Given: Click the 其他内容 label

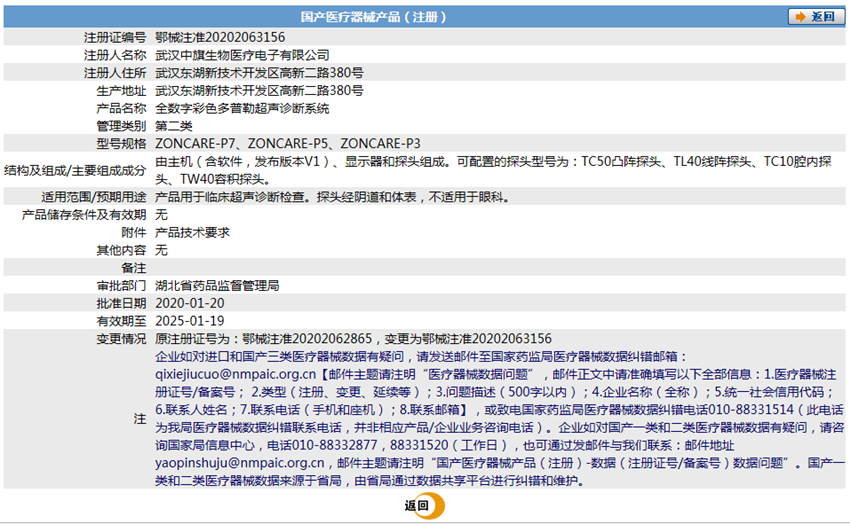Looking at the screenshot, I should point(121,250).
